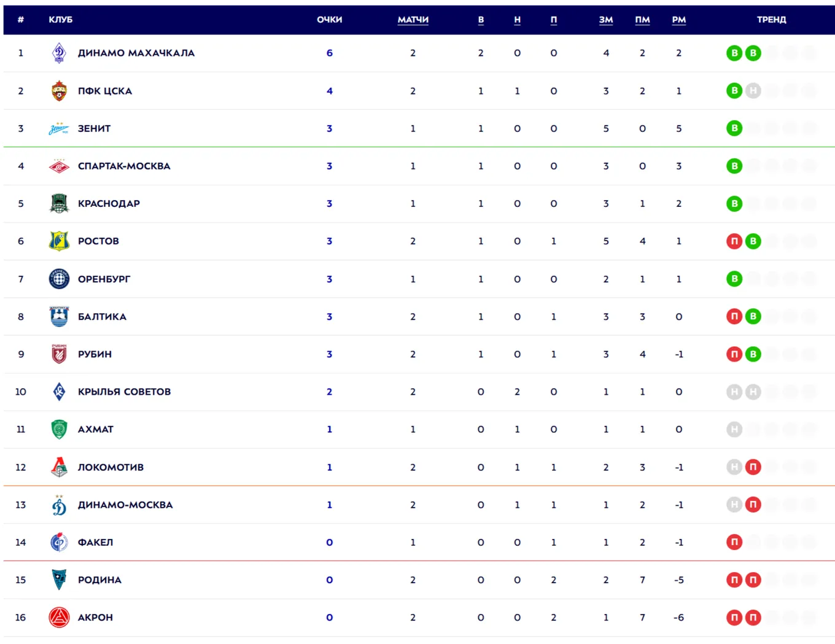Sort by РМ goal difference header
This screenshot has height=644, width=835.
click(x=678, y=20)
